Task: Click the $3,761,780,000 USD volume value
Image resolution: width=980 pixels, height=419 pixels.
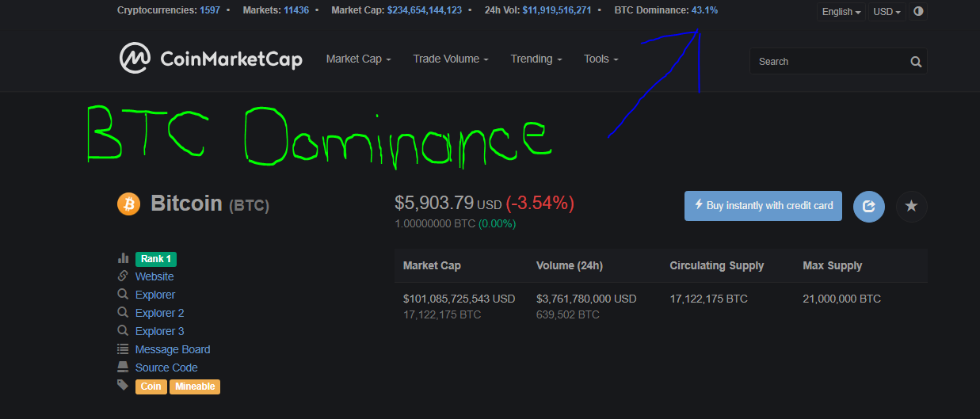Action: [x=586, y=299]
